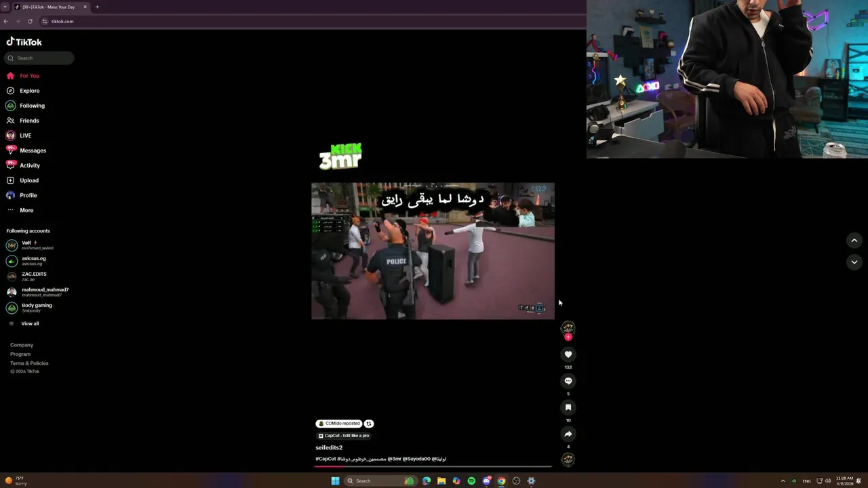Open the Terms & Policies footer link

[29, 363]
